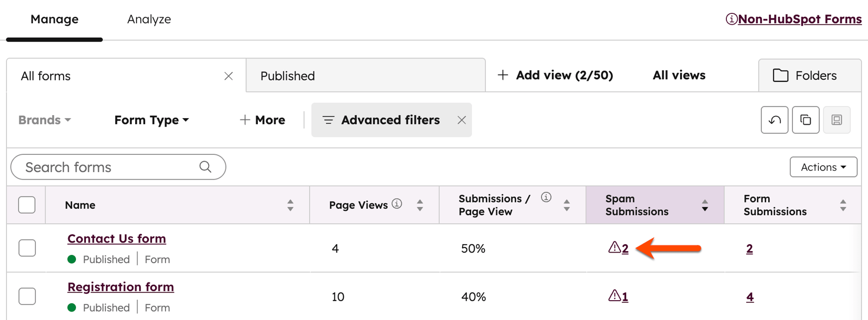Select the Published view tab

point(287,75)
